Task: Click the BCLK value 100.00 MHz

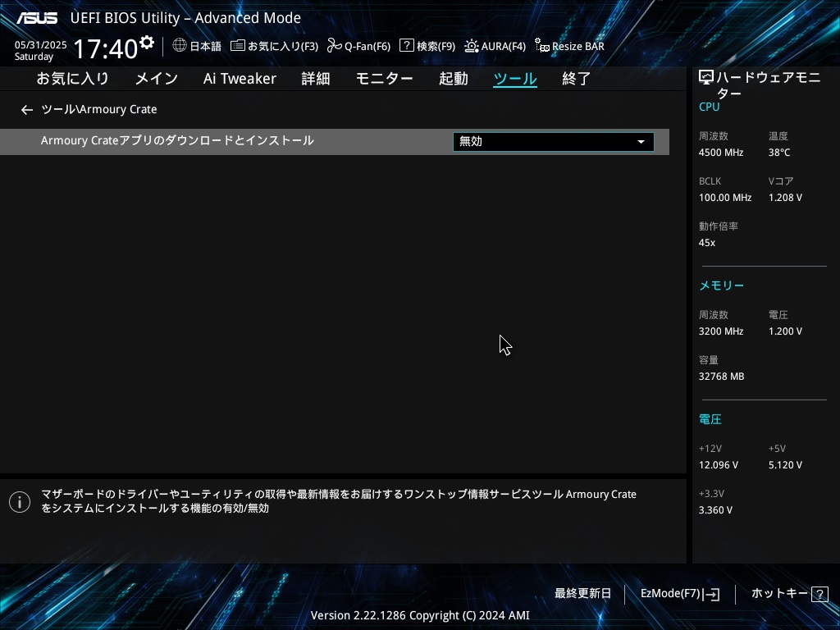Action: tap(725, 198)
